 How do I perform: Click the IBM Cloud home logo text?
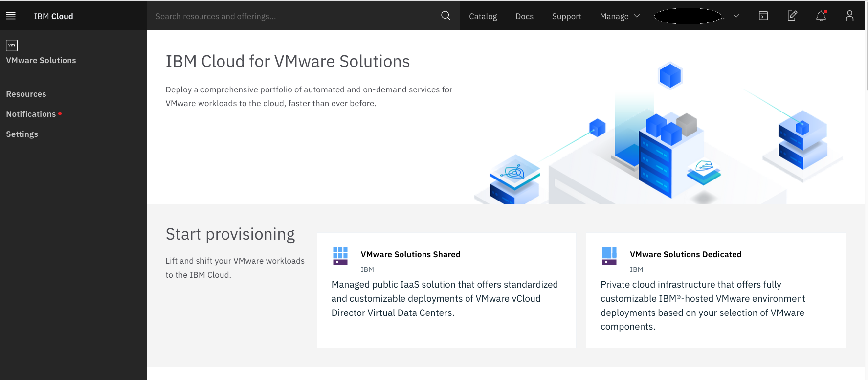tap(53, 16)
